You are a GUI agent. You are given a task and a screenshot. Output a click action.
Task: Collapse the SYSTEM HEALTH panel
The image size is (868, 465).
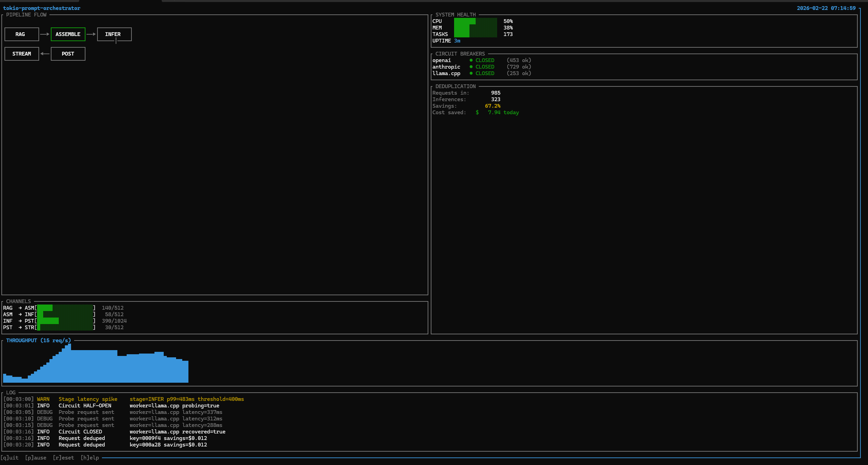(455, 15)
